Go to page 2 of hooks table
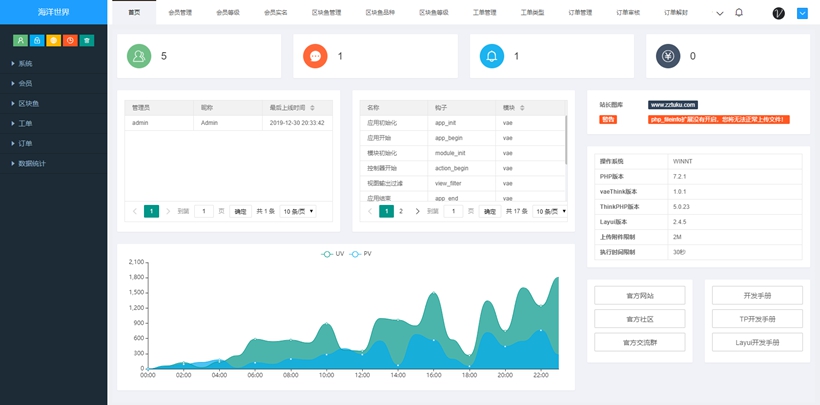Viewport: 820px width, 405px height. click(x=401, y=212)
